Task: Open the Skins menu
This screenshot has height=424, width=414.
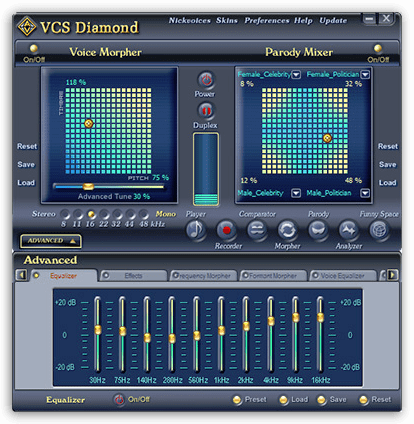Action: (227, 21)
